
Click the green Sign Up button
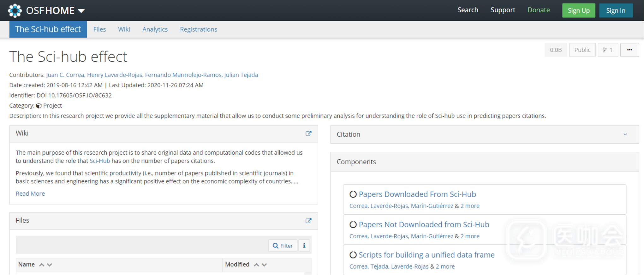[578, 10]
